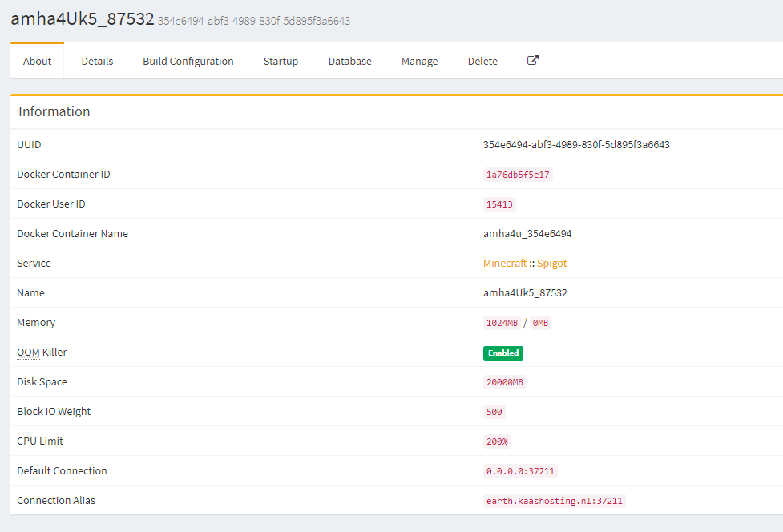Click the earth.kaashosting.nl connection alias
This screenshot has width=783, height=532.
coord(554,501)
